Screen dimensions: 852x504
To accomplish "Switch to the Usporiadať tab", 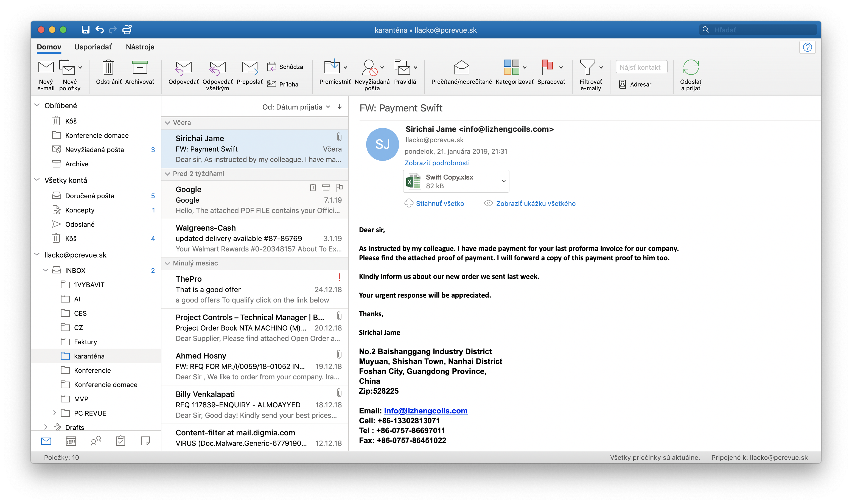I will pyautogui.click(x=93, y=47).
